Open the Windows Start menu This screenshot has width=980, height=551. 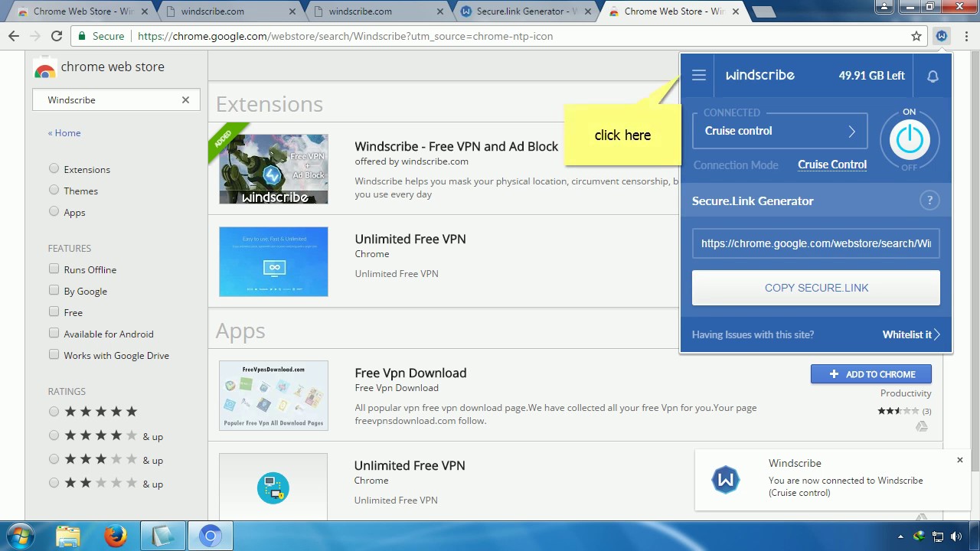coord(21,536)
